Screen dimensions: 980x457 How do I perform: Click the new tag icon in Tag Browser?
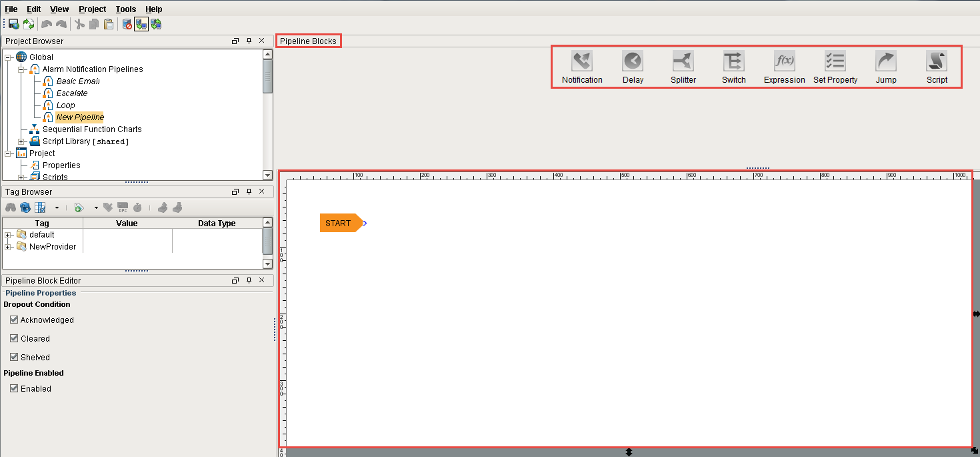(78, 207)
